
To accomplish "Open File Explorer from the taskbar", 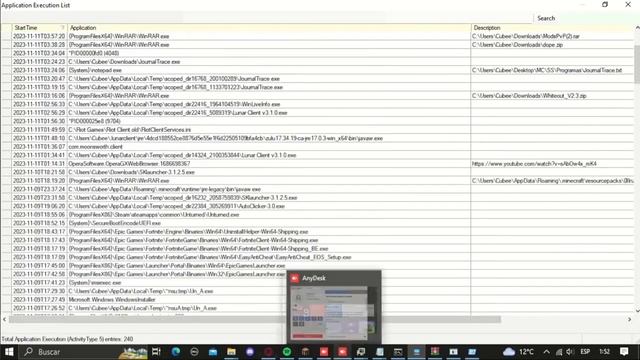I will (231, 351).
